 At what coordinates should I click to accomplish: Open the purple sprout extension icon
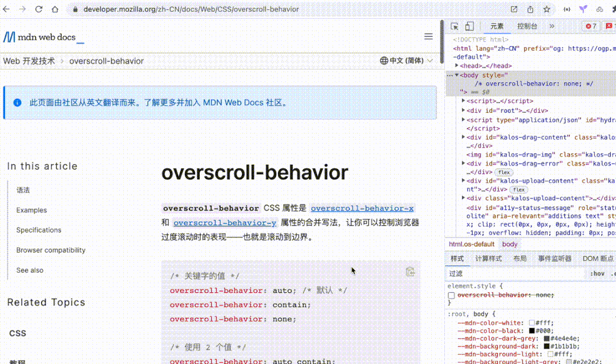[x=583, y=9]
